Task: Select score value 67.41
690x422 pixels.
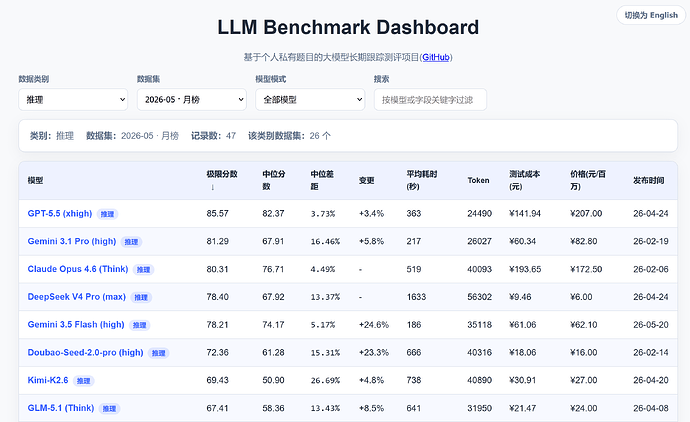Action: (x=217, y=408)
